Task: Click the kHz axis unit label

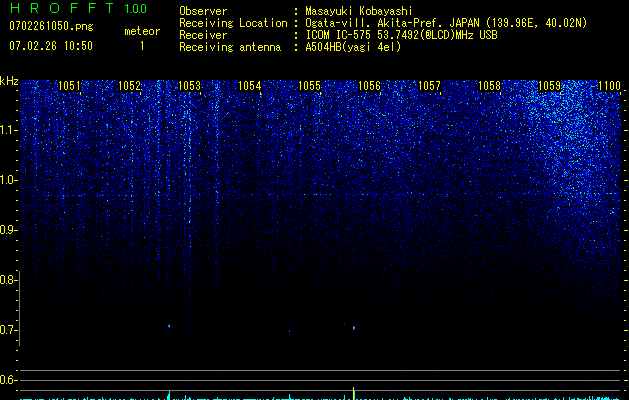Action: point(9,81)
